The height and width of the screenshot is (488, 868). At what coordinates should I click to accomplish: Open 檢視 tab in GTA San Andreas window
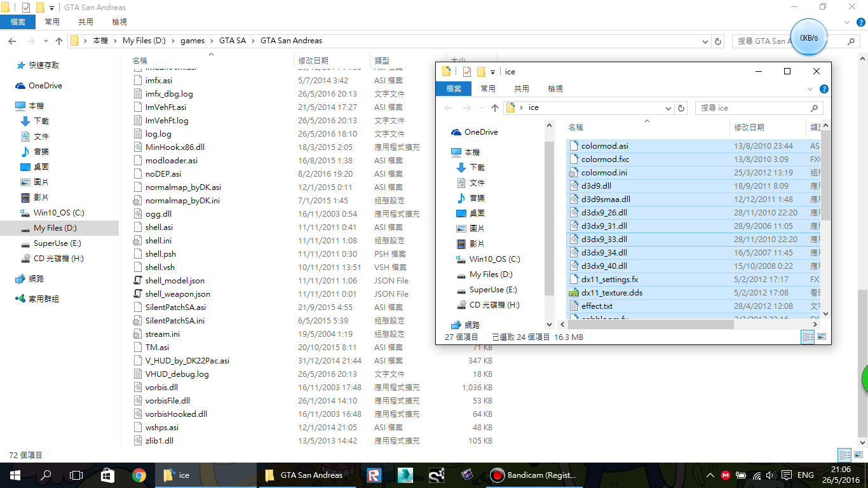(x=119, y=22)
